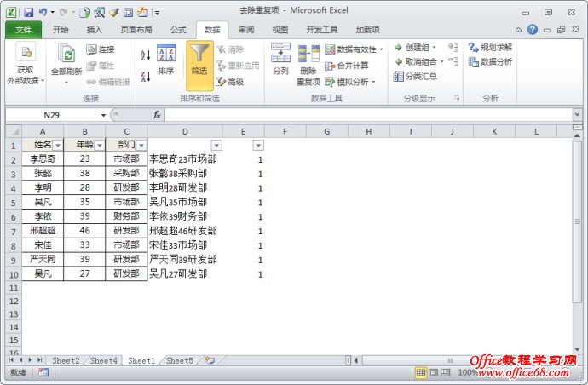The width and height of the screenshot is (588, 385).
Task: Open the File (文件) tab
Action: (x=23, y=30)
